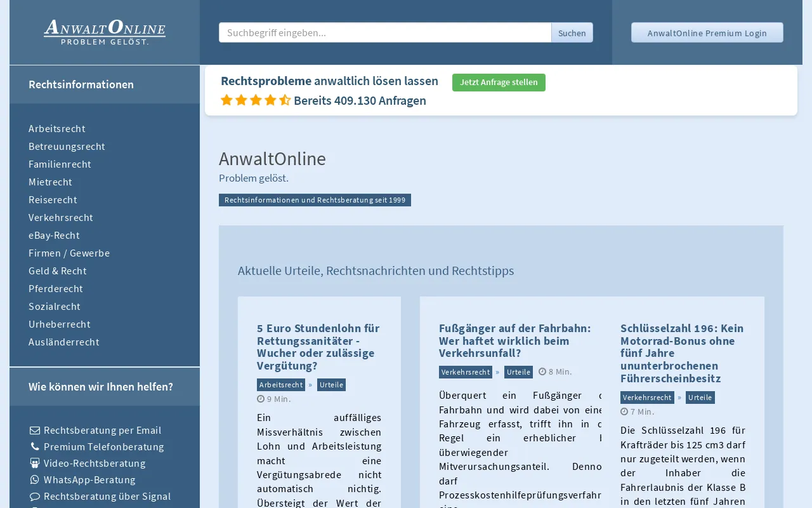This screenshot has width=812, height=508.
Task: Click Verkehrsrecht tag on Fußgänger article
Action: (466, 372)
